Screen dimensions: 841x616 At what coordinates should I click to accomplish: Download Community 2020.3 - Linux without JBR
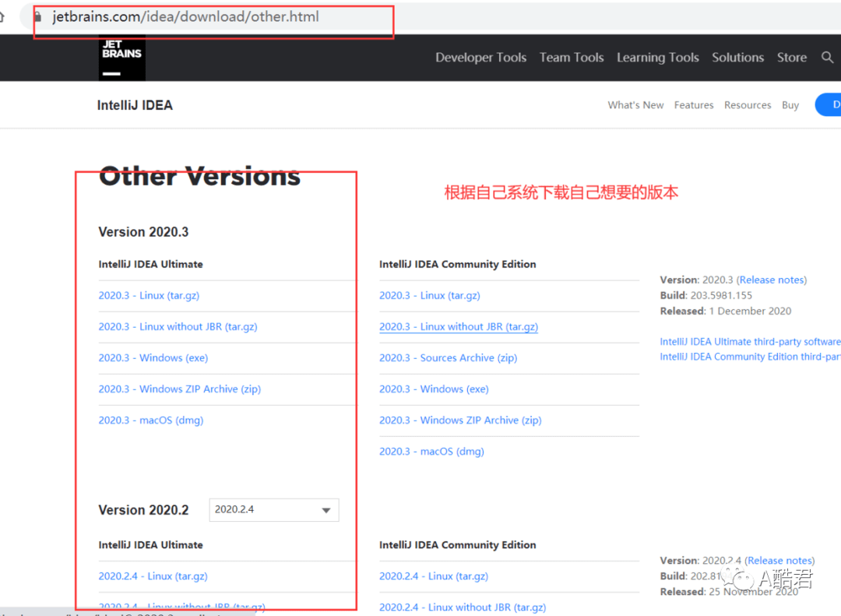click(x=459, y=327)
